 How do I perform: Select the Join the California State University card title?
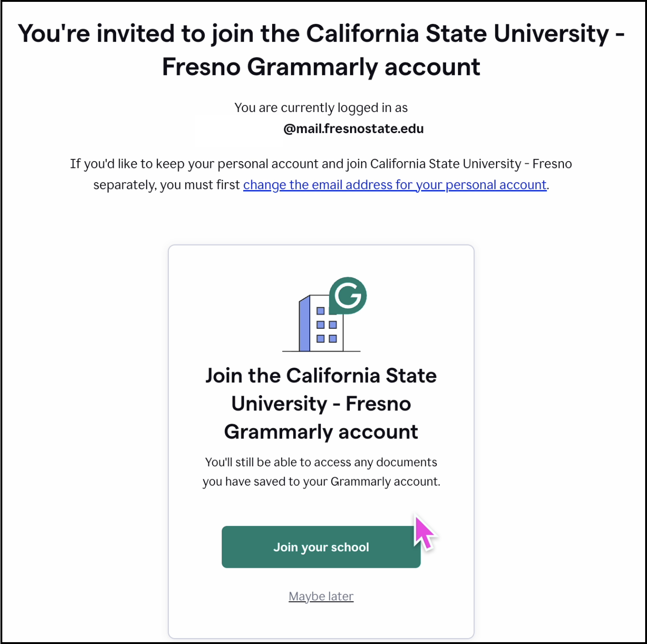(x=321, y=403)
